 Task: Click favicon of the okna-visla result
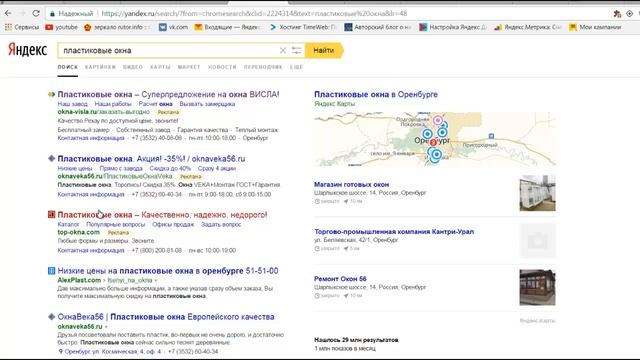(x=51, y=94)
